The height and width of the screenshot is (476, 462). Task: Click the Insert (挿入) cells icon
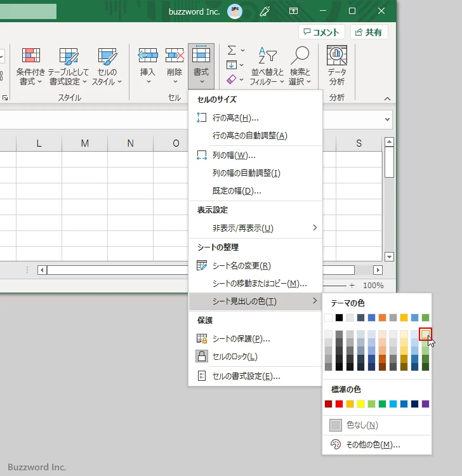[148, 56]
